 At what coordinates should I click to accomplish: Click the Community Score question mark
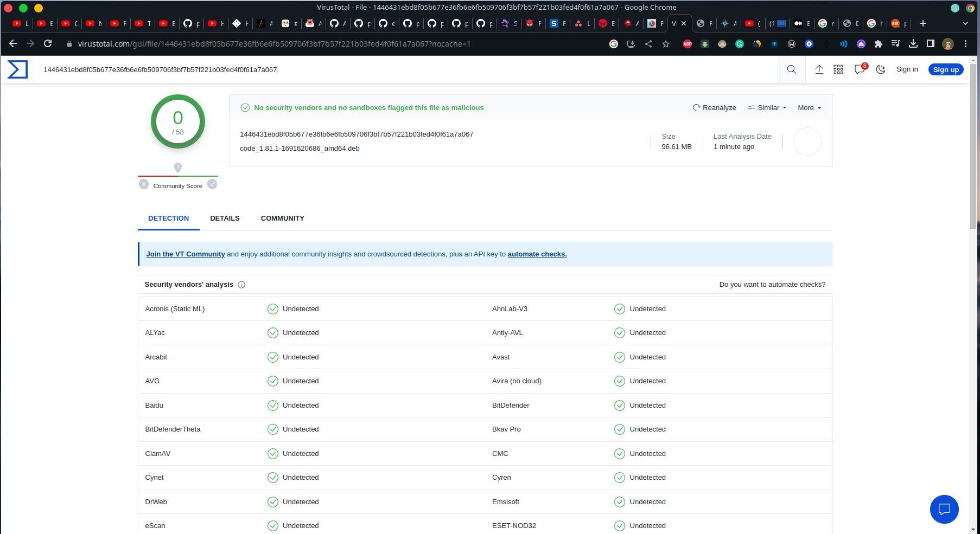click(x=177, y=168)
